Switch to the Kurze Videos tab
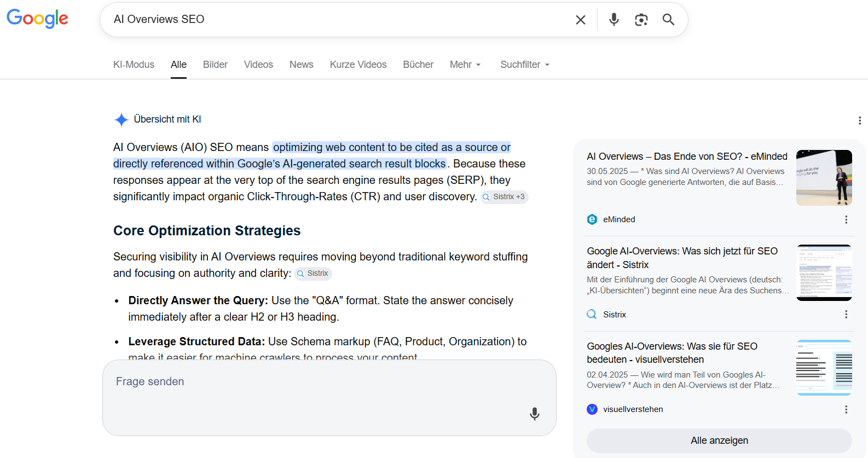 (x=358, y=65)
